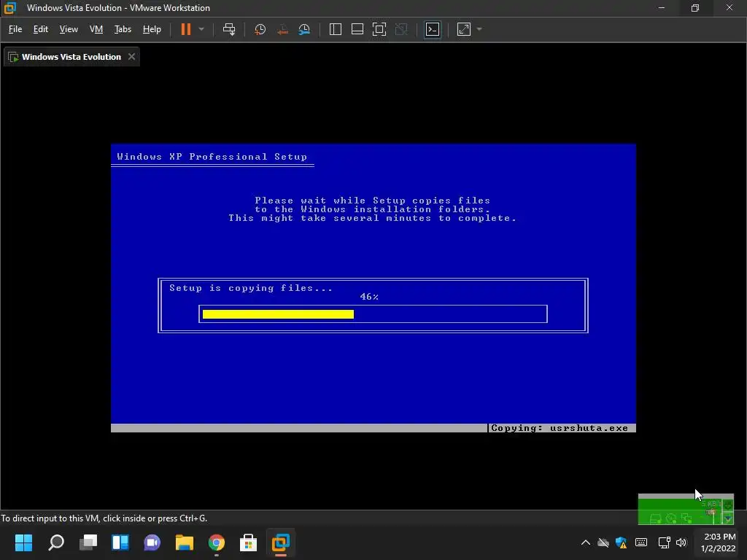This screenshot has height=560, width=747.
Task: Expand the power options arrow beside Pause
Action: tap(201, 29)
